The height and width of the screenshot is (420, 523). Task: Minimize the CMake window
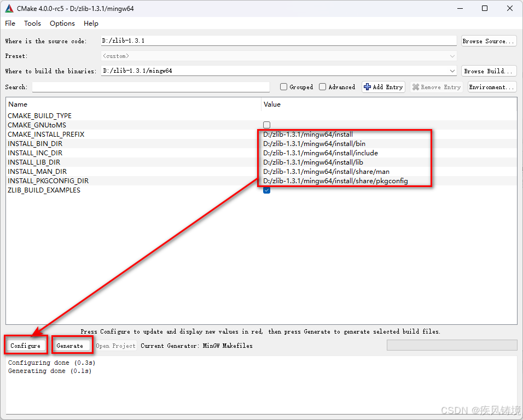click(x=460, y=8)
